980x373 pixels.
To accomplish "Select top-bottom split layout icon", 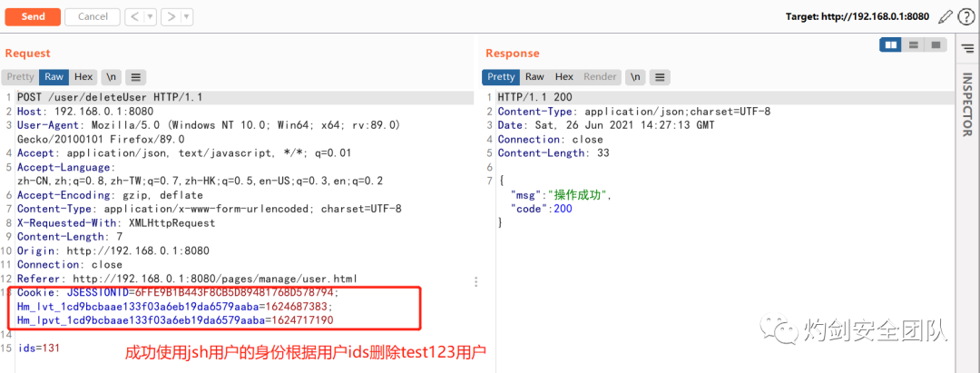I will tap(913, 45).
